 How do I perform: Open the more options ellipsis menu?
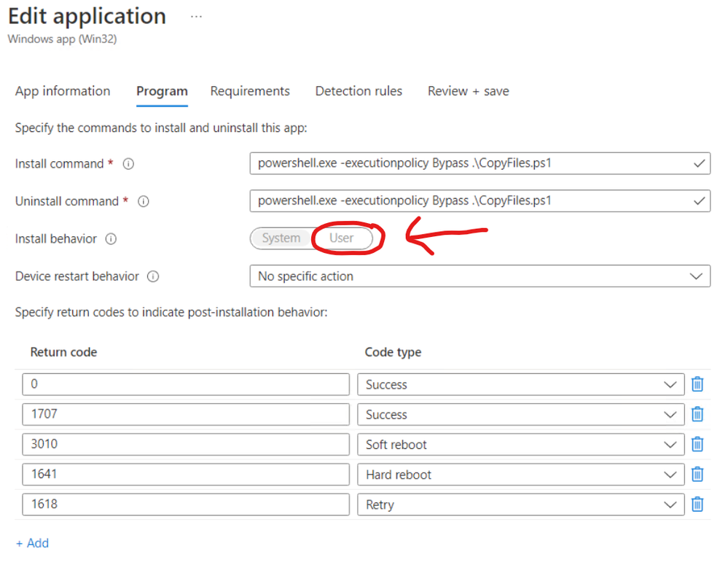(196, 16)
